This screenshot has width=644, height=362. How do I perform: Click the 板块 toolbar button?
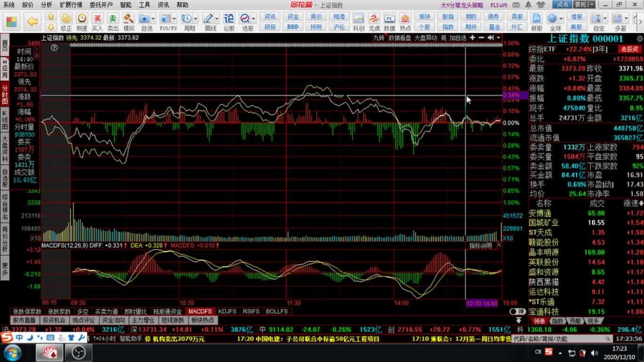tap(425, 16)
